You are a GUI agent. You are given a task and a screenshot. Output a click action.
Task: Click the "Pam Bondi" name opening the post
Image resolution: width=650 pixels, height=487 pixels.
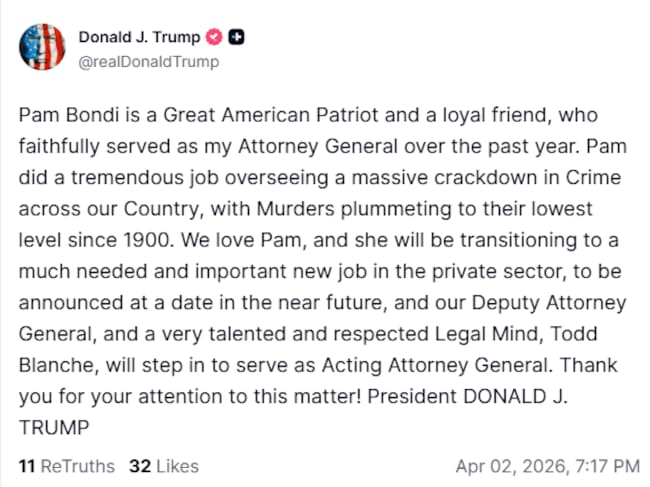[x=62, y=115]
